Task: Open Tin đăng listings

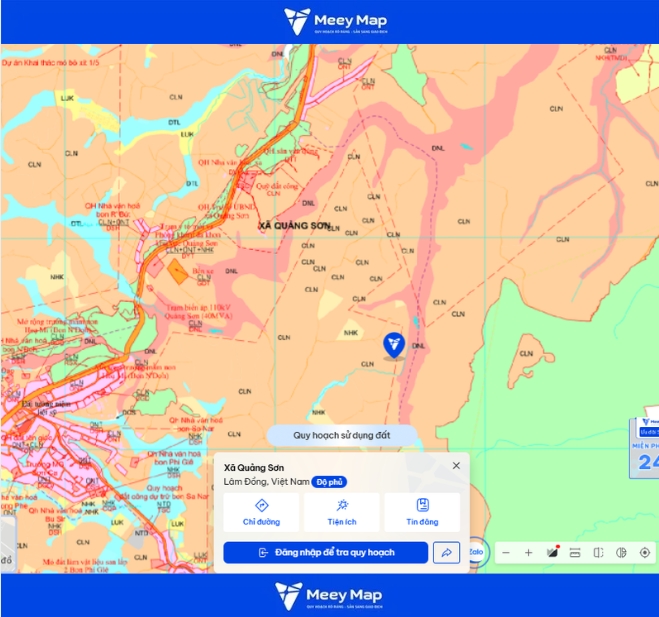Action: pyautogui.click(x=422, y=512)
